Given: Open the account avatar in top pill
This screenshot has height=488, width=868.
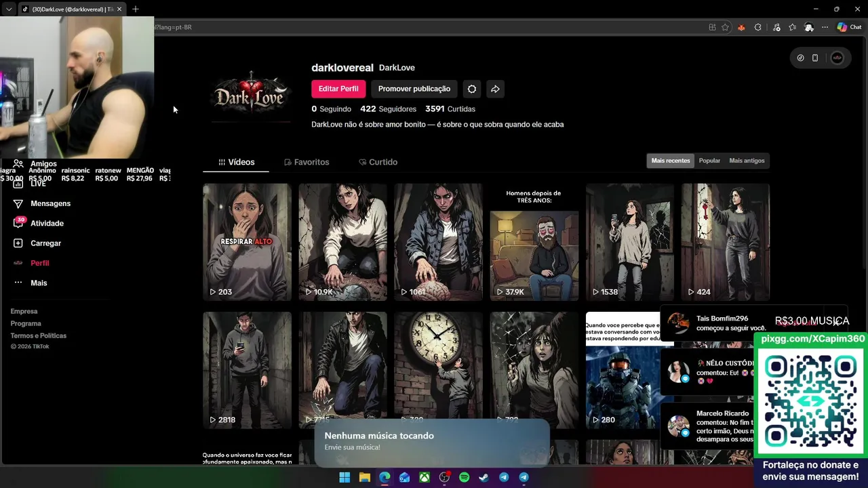Looking at the screenshot, I should tap(837, 58).
